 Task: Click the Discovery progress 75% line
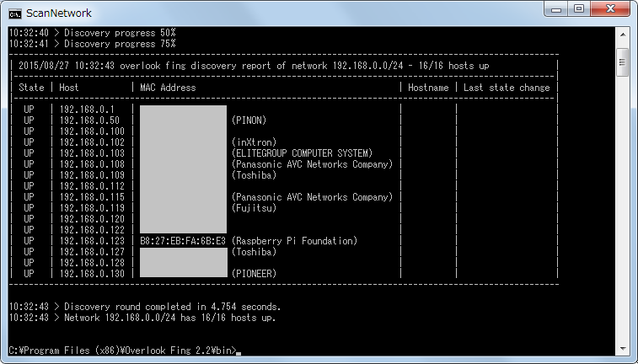(x=93, y=44)
